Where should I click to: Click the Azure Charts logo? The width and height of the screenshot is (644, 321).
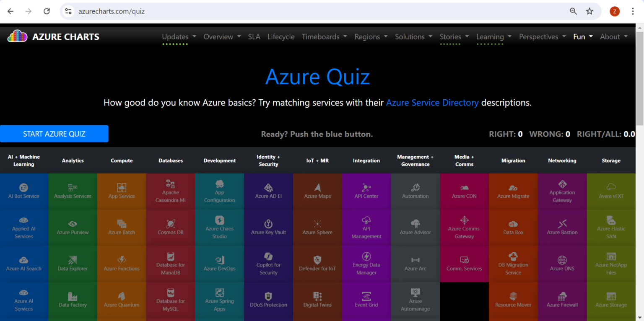tap(53, 36)
